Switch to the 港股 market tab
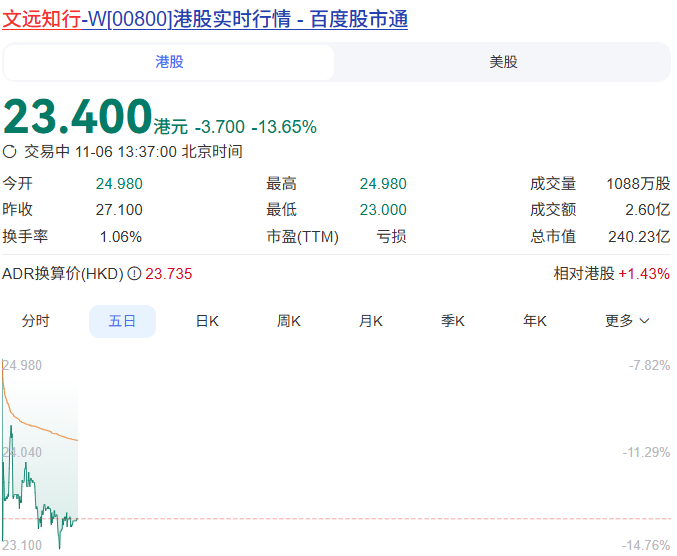The width and height of the screenshot is (677, 556). coord(169,62)
